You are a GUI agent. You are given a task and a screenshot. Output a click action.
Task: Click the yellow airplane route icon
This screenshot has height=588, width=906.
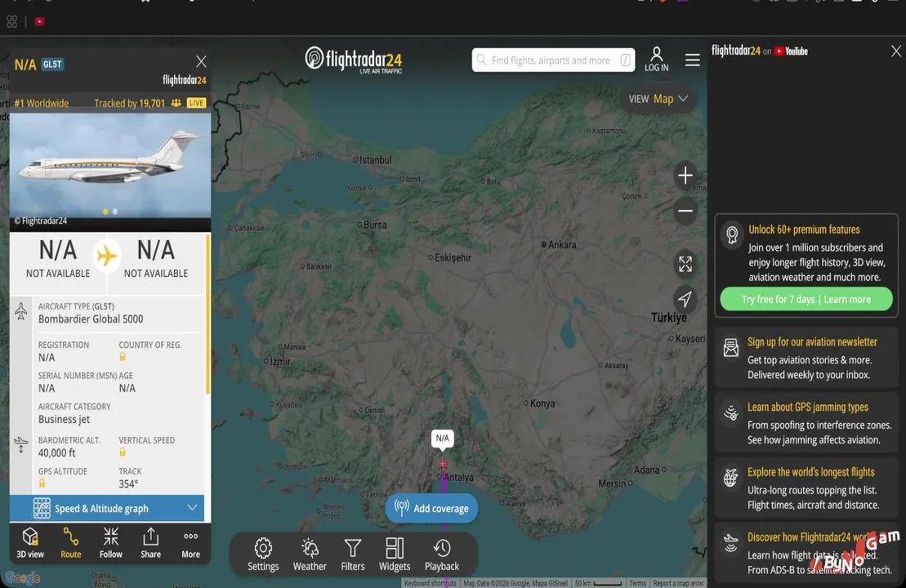[107, 256]
